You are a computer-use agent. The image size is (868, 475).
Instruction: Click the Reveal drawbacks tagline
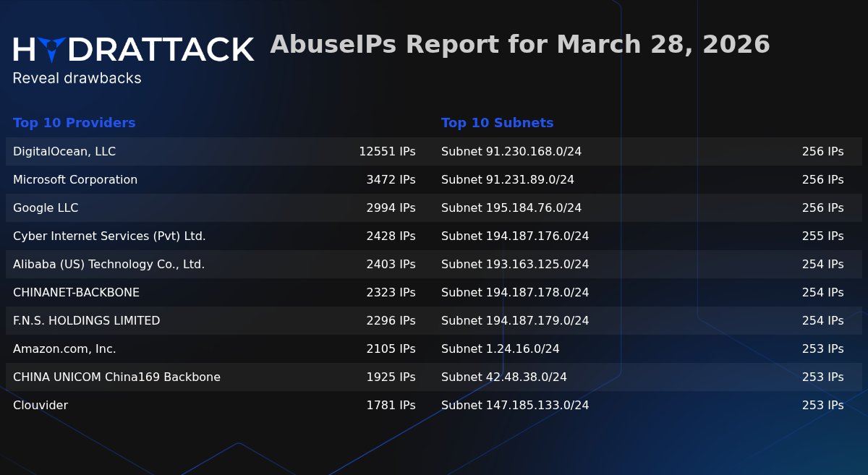(x=77, y=78)
